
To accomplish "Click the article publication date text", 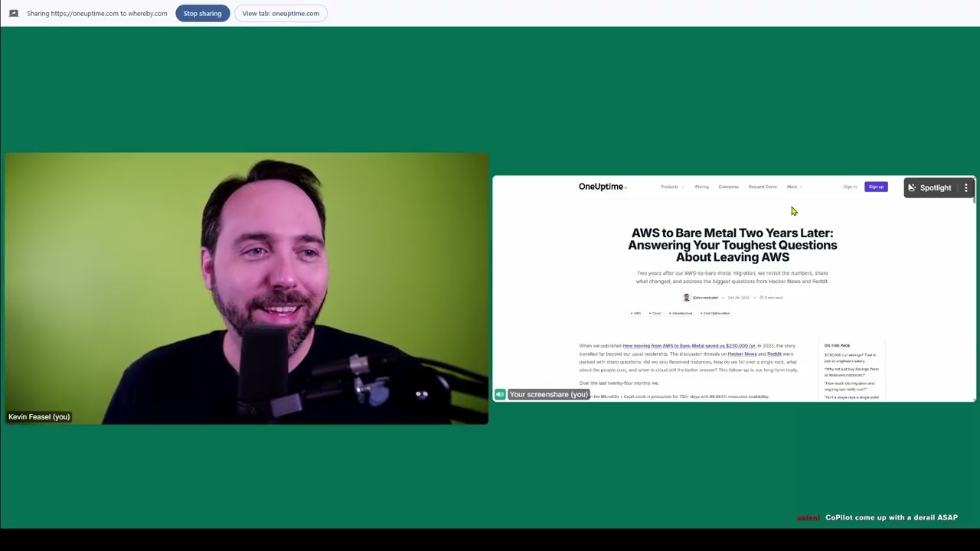I will [739, 298].
